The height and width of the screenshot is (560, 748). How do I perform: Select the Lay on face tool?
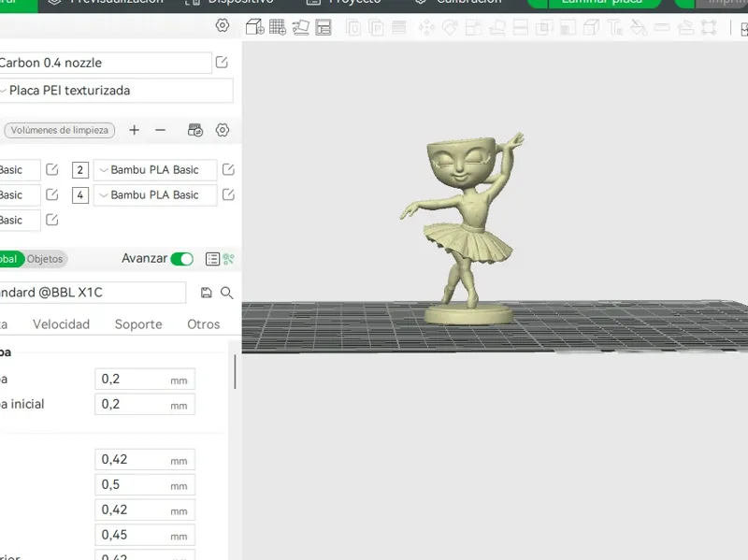(497, 28)
